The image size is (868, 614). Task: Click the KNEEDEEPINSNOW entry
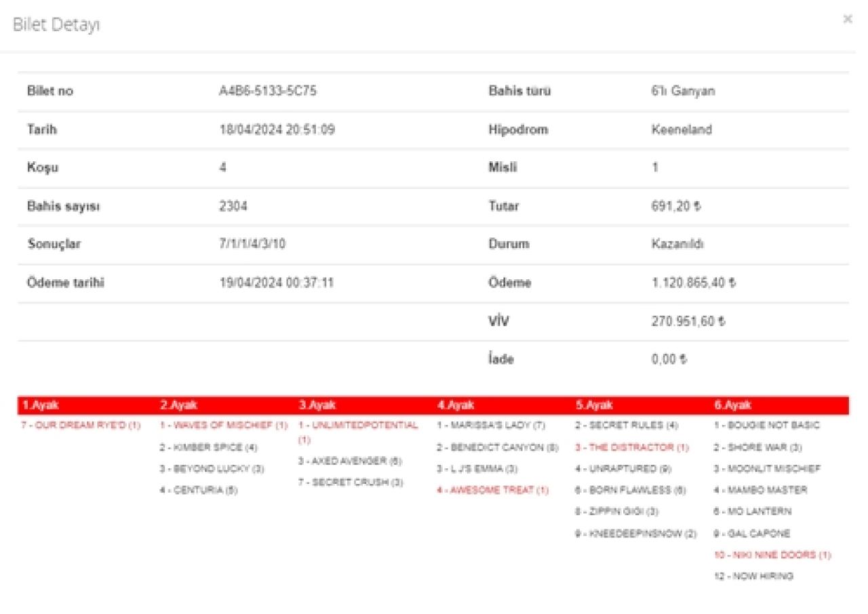pos(636,533)
